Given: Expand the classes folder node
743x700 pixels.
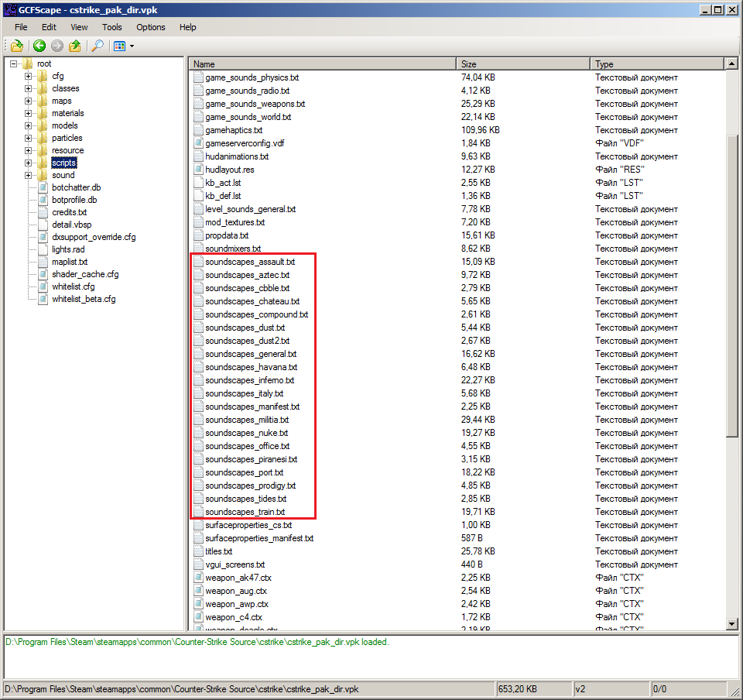Looking at the screenshot, I should click(x=28, y=88).
